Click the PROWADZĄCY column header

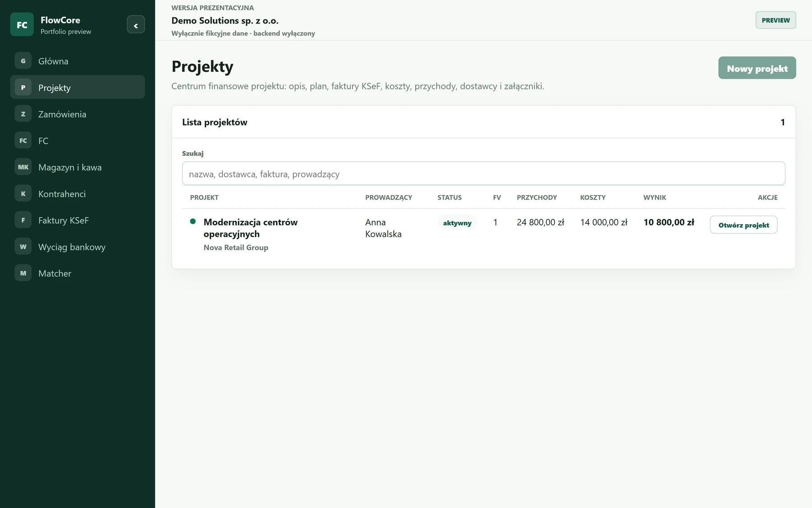(389, 197)
